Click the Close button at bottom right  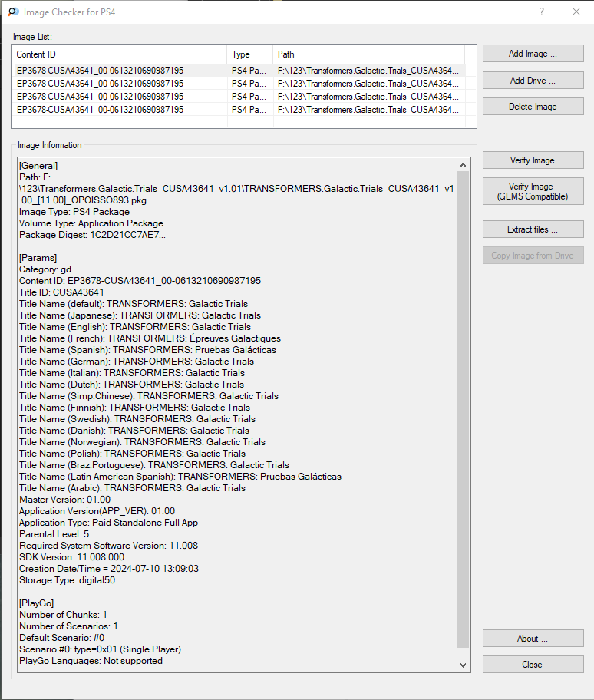[533, 664]
